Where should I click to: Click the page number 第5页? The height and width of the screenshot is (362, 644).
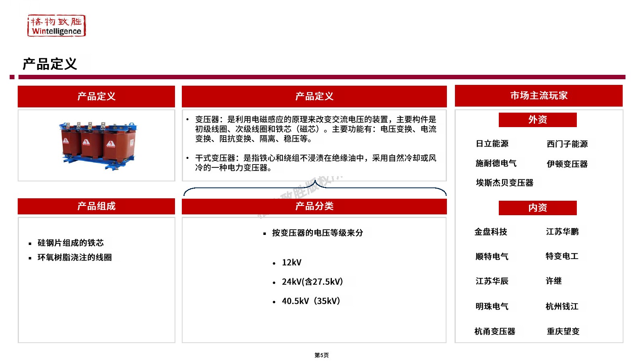tap(321, 355)
